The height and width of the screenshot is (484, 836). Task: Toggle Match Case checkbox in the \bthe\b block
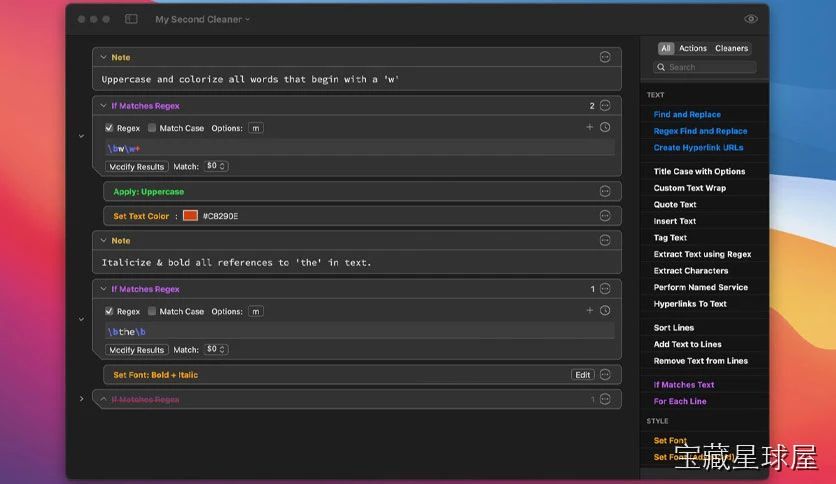[152, 311]
